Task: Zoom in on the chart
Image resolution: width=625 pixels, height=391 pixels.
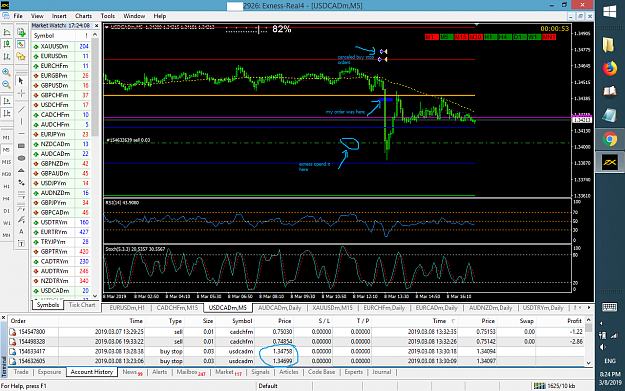Action: (x=7, y=72)
